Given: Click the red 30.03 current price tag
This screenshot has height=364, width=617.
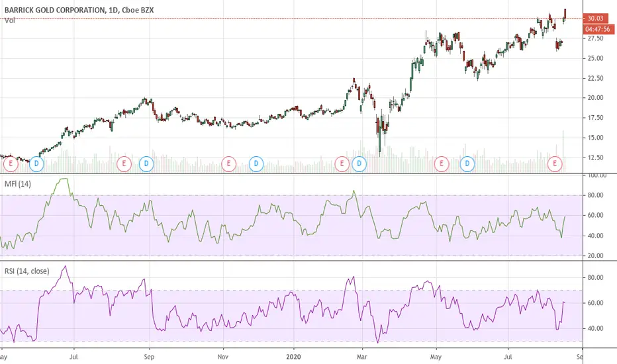Looking at the screenshot, I should click(595, 18).
